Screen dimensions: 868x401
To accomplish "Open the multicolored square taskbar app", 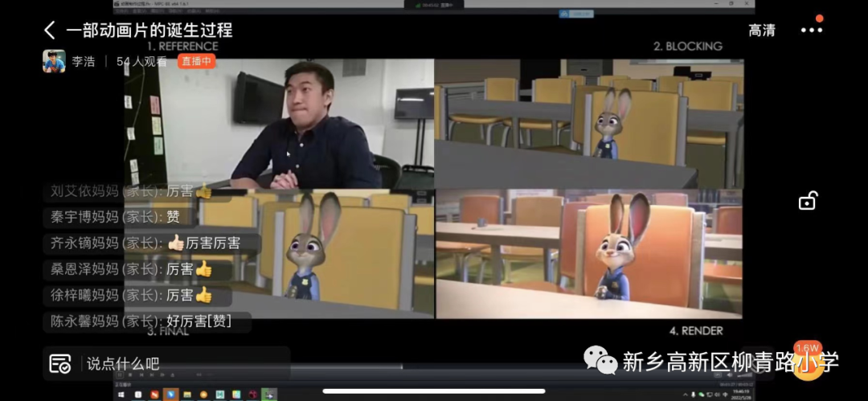I will coord(236,395).
